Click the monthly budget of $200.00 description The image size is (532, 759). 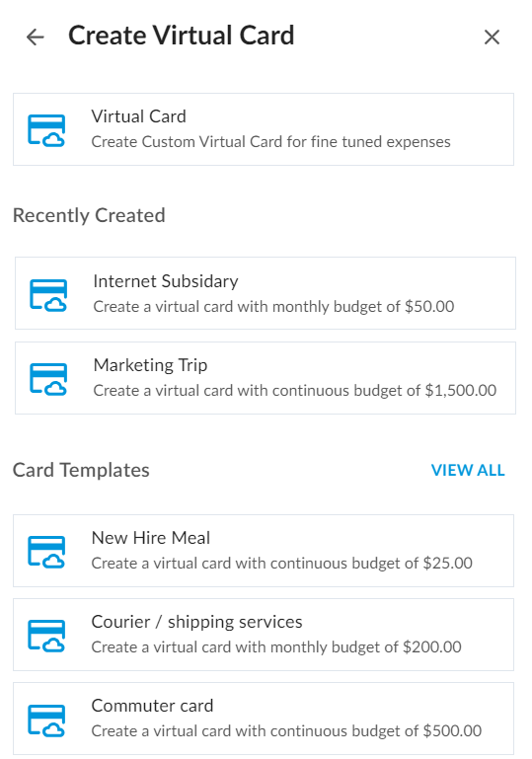click(276, 647)
